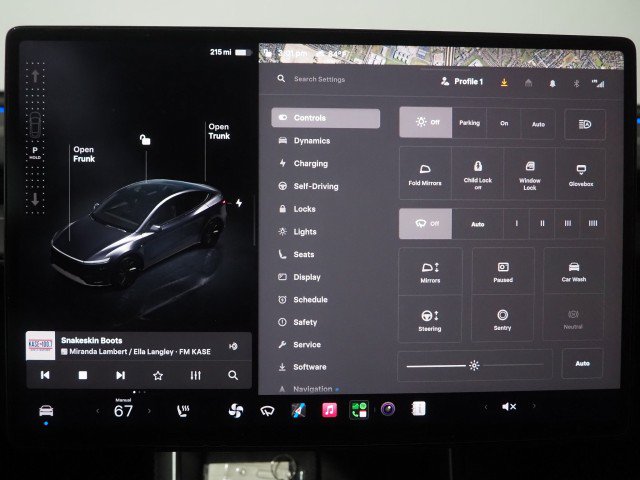Tap the HomeLink garage icon
The width and height of the screenshot is (640, 480).
click(529, 83)
